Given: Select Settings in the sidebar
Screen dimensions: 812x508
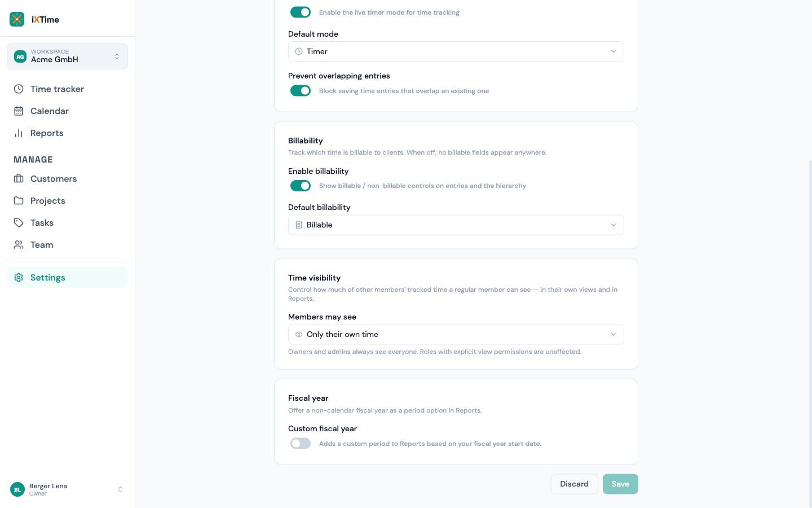Looking at the screenshot, I should 67,278.
